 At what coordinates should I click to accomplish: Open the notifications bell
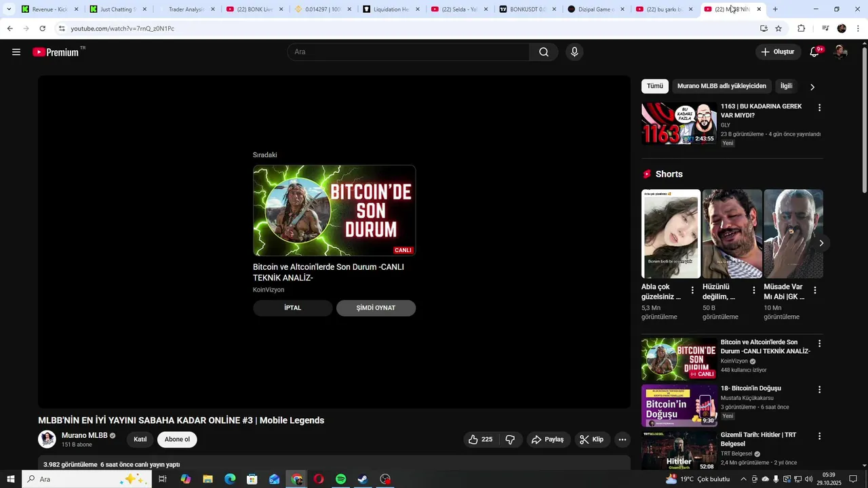tap(815, 52)
